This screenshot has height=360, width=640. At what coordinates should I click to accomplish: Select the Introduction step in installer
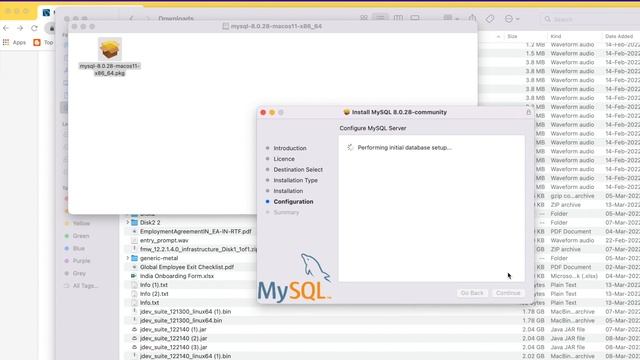click(290, 148)
